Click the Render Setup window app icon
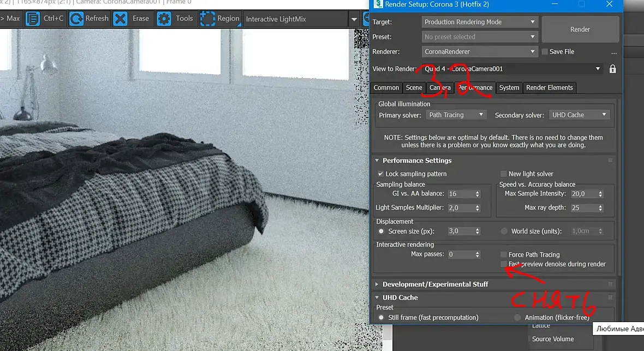Screen dimensions: 644x351 pos(378,4)
